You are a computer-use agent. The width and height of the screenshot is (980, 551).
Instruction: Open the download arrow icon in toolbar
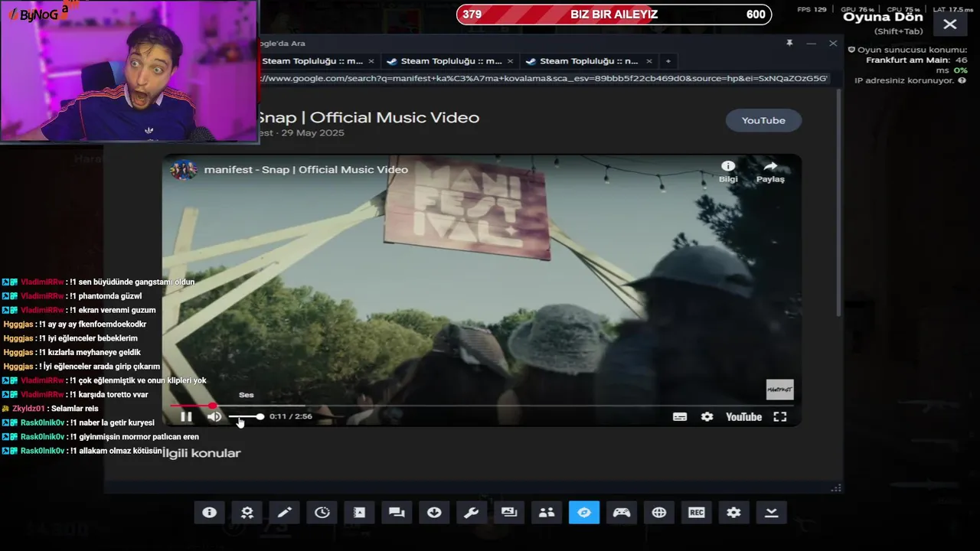[x=434, y=513]
